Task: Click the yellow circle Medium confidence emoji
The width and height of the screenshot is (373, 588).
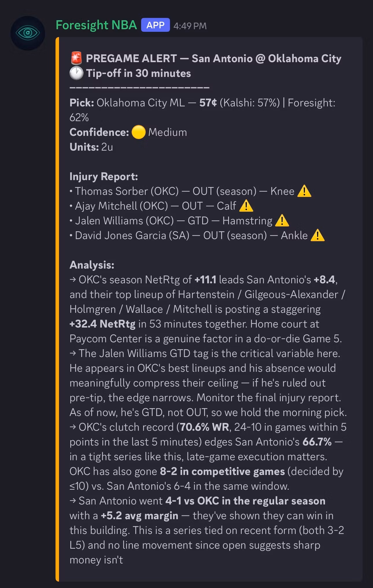Action: coord(139,132)
